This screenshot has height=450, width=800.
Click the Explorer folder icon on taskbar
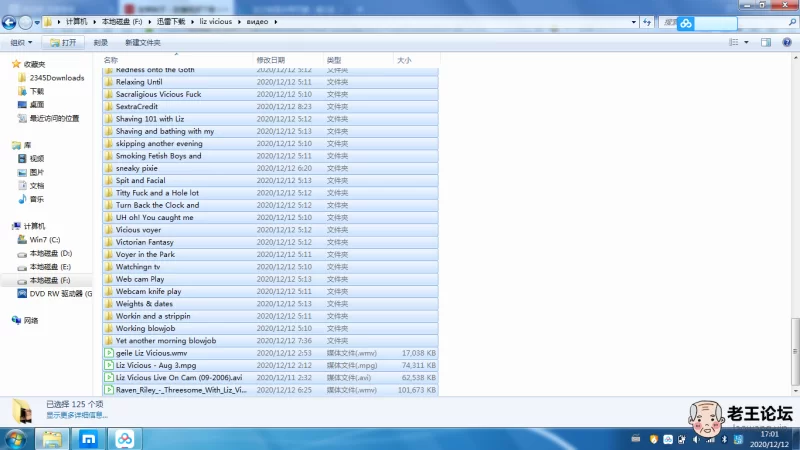click(52, 439)
